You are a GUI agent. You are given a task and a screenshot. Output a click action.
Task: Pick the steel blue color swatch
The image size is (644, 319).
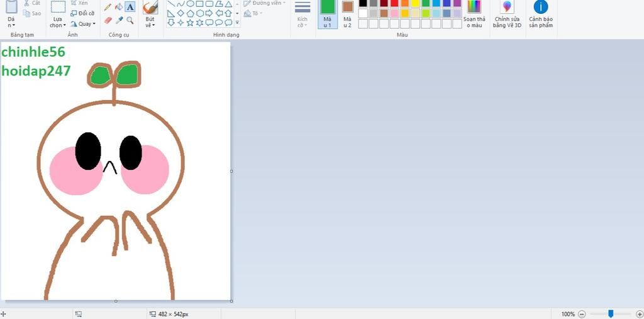[x=447, y=13]
